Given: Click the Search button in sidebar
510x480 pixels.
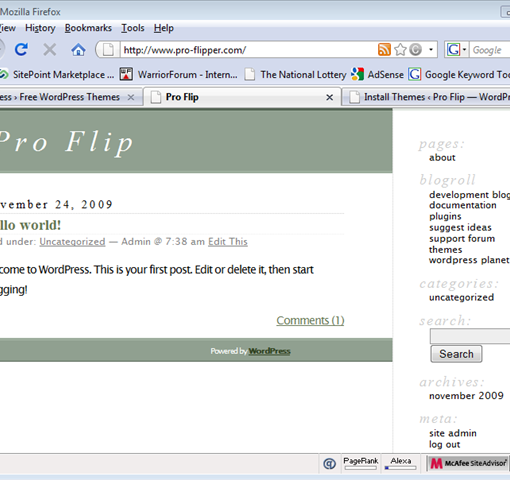Looking at the screenshot, I should click(456, 354).
